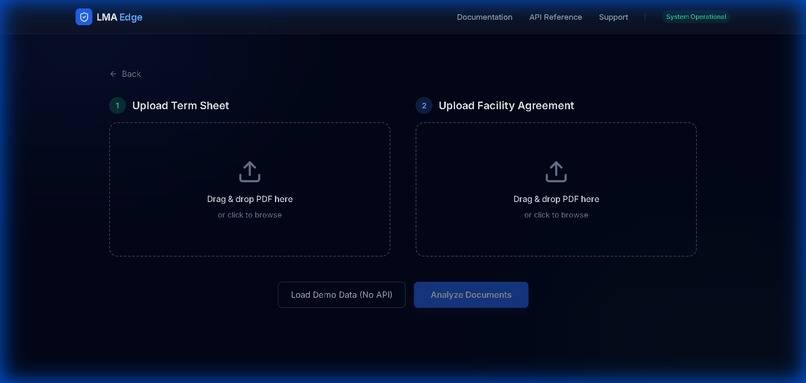This screenshot has height=383, width=806.
Task: Click the LMA Edge shield logo icon
Action: [x=84, y=17]
